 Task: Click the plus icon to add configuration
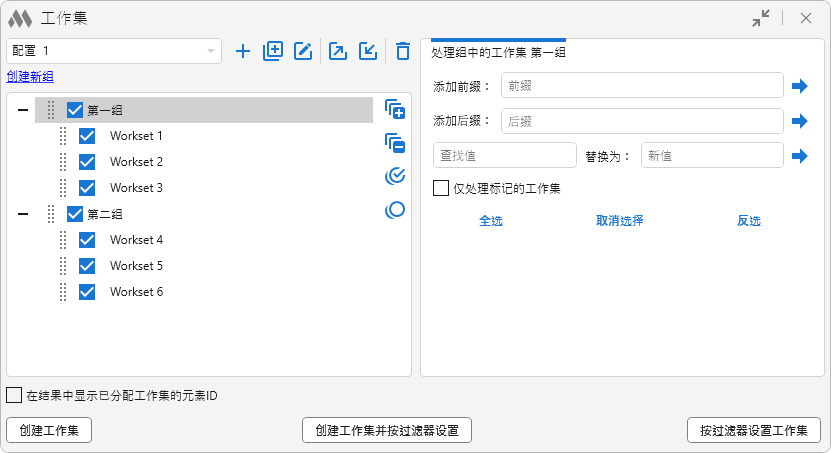[242, 51]
